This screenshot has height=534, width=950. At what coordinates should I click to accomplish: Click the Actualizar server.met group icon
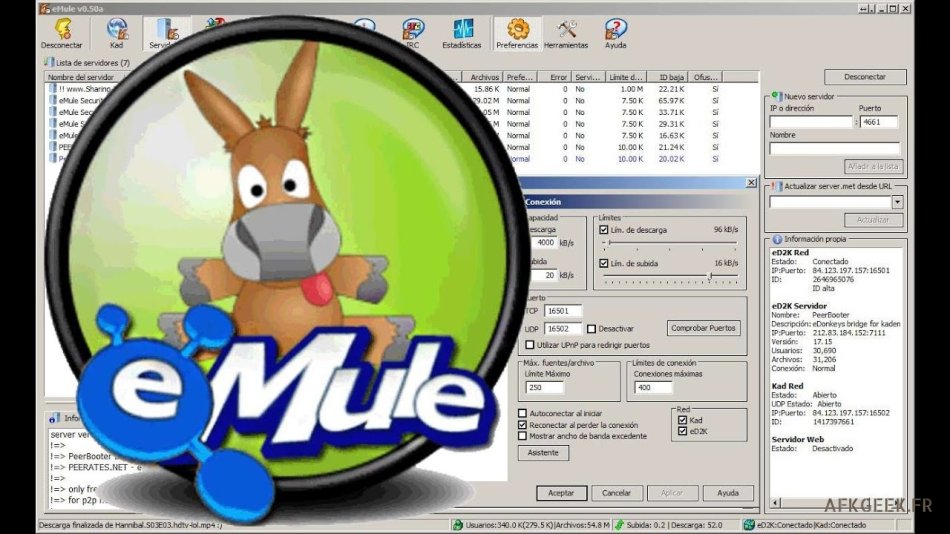[x=776, y=186]
